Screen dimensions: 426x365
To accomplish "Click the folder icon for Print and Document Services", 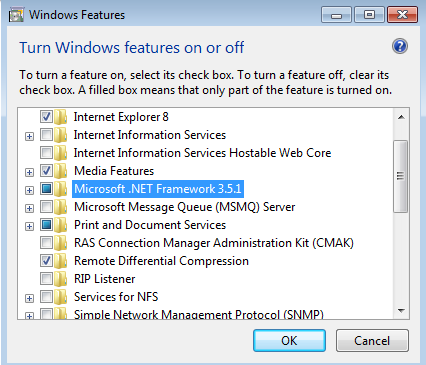I will coord(61,225).
